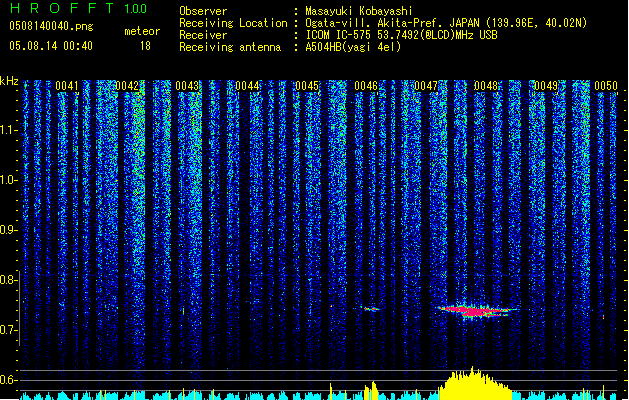Click the observer name Masayuki Kobayashi

point(359,11)
